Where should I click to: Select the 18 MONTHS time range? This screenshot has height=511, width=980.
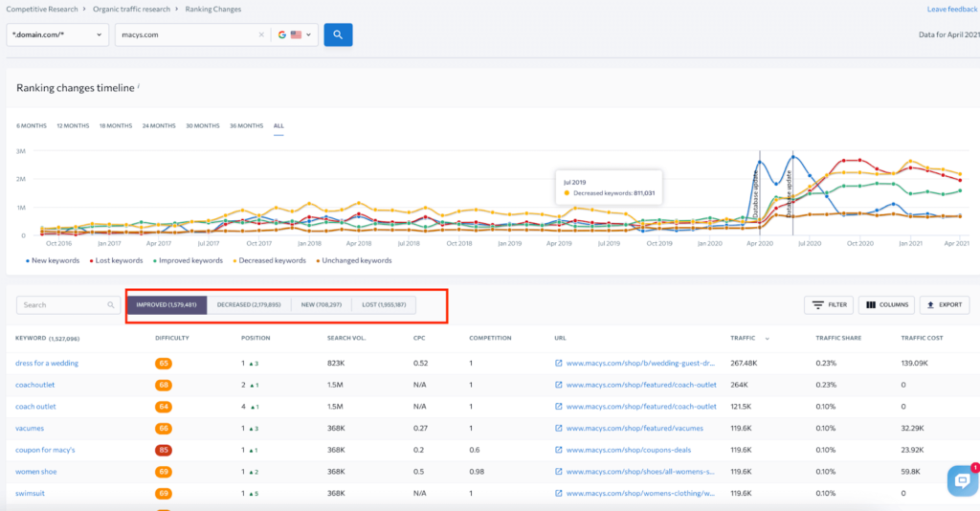[x=116, y=125]
